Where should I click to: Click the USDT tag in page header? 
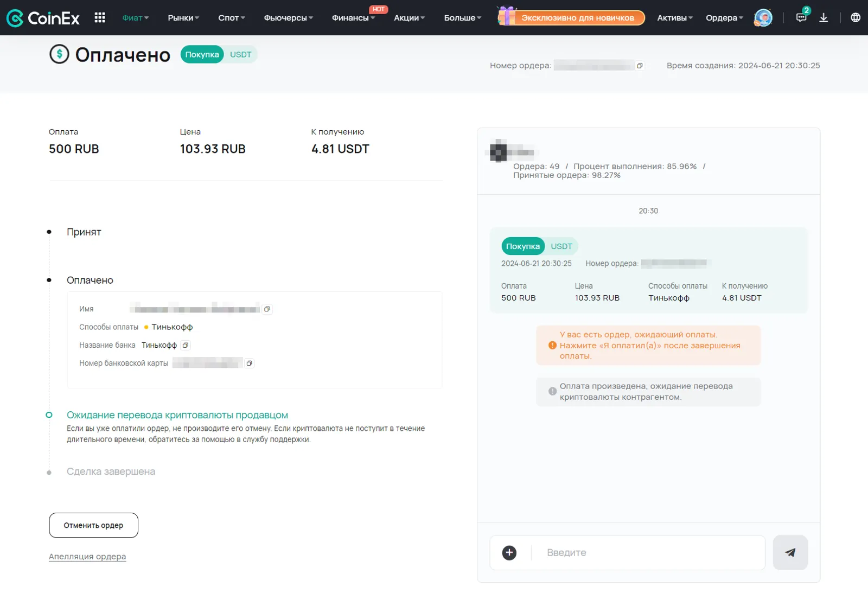click(x=240, y=54)
